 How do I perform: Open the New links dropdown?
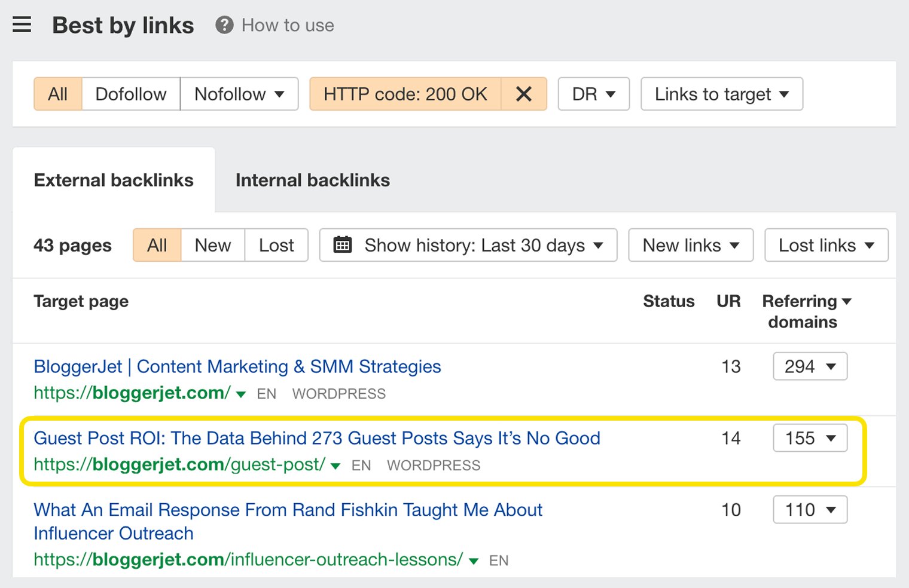pyautogui.click(x=690, y=245)
